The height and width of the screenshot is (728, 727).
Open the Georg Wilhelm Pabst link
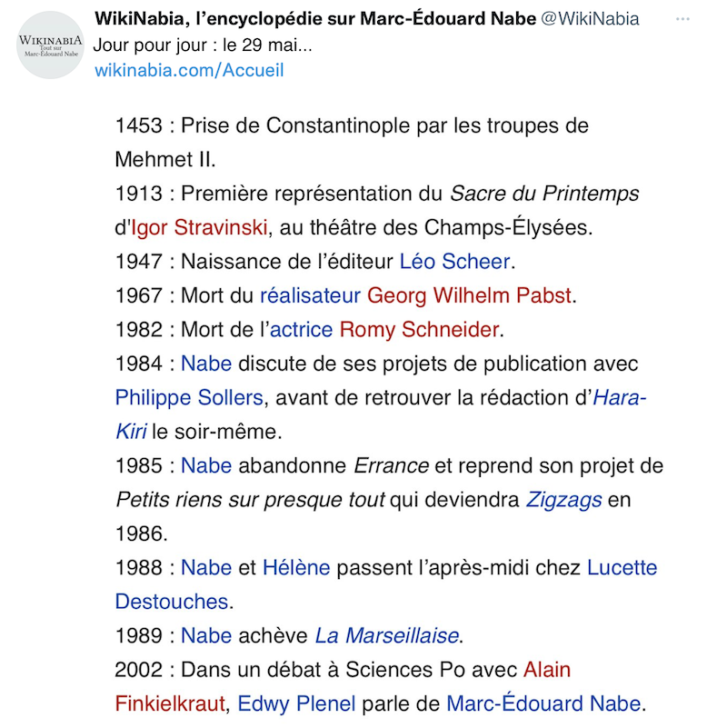click(469, 295)
